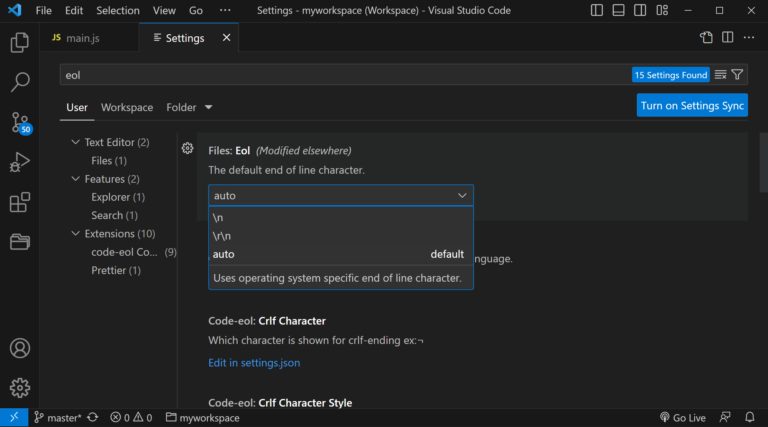Click Turn on Settings Sync button
The width and height of the screenshot is (768, 427).
[692, 106]
